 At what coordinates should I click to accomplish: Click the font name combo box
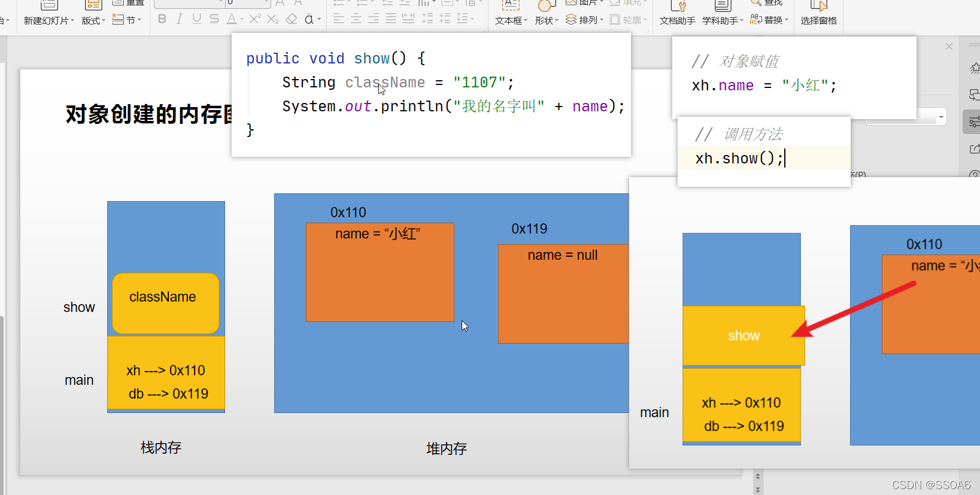click(x=189, y=3)
